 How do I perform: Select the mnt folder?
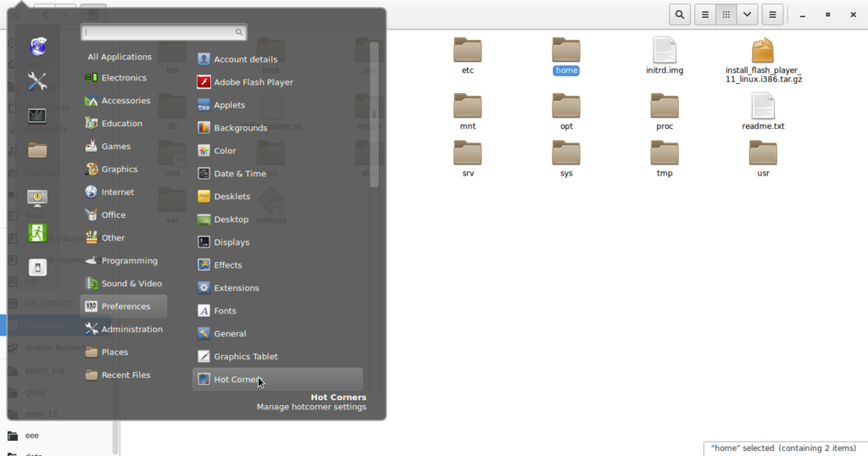(468, 112)
